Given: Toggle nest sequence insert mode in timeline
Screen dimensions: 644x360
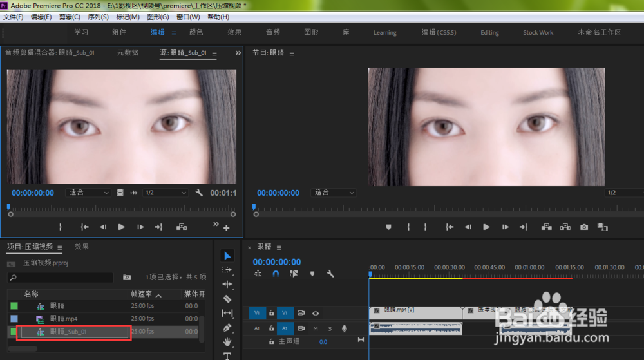Looking at the screenshot, I should [x=258, y=274].
